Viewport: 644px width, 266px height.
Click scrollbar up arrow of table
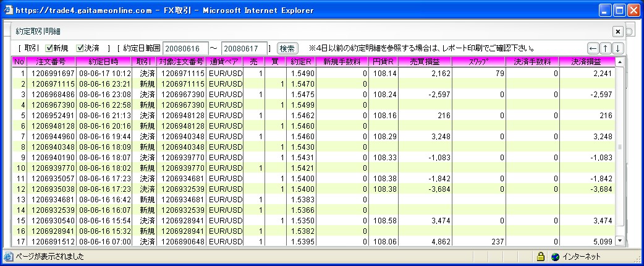point(620,62)
